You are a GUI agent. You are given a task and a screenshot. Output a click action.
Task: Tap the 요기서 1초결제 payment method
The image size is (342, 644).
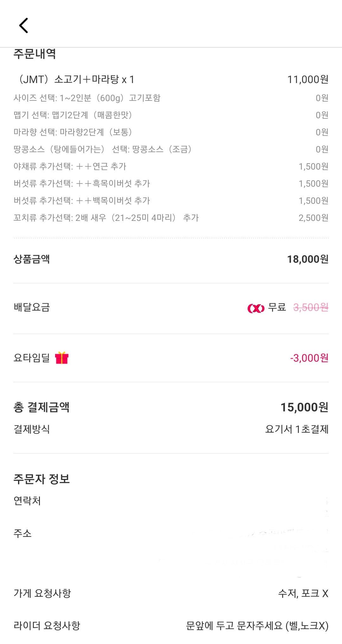[297, 429]
